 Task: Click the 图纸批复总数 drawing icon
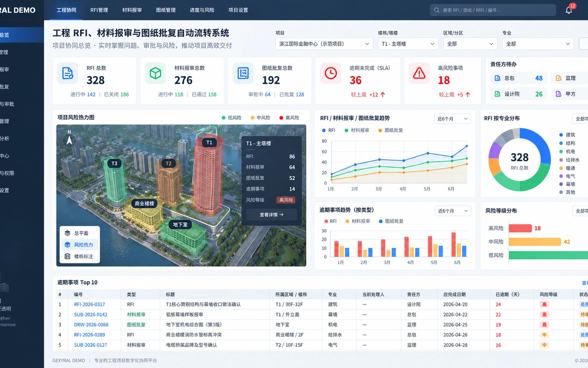point(243,73)
